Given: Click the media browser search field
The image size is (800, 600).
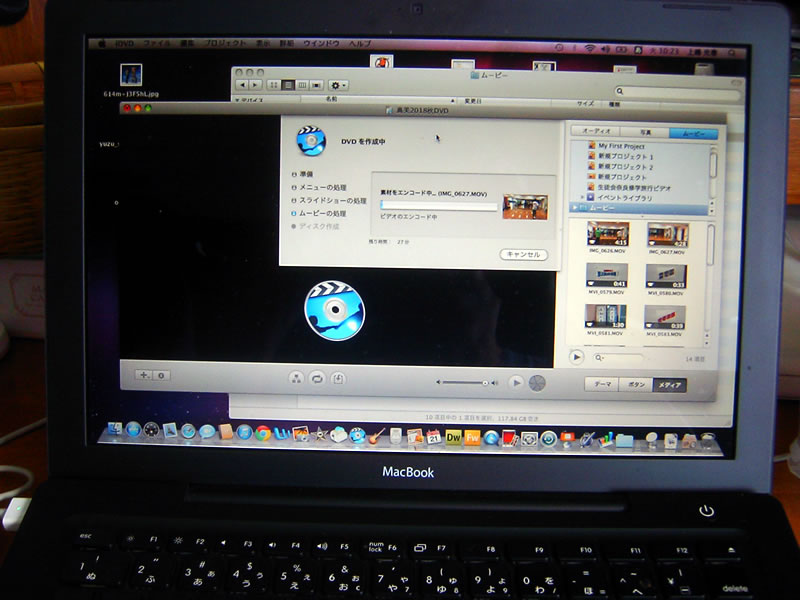Looking at the screenshot, I should click(x=618, y=358).
